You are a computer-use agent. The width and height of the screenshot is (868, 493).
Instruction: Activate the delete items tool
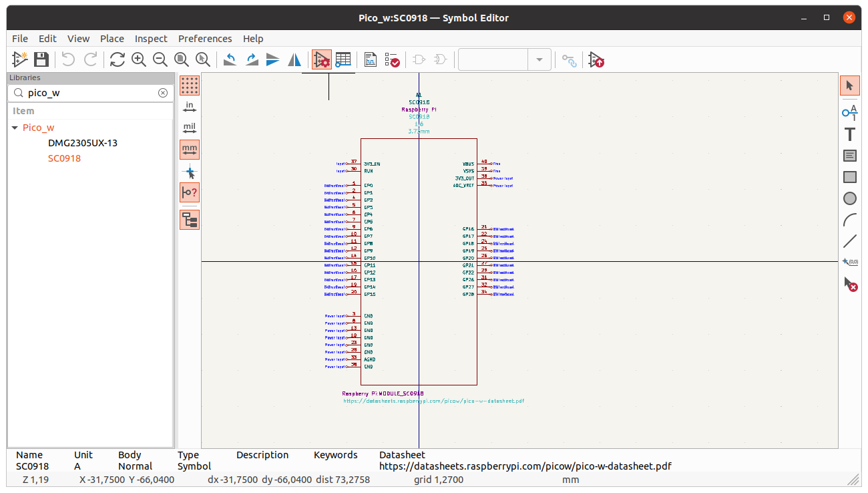tap(850, 284)
